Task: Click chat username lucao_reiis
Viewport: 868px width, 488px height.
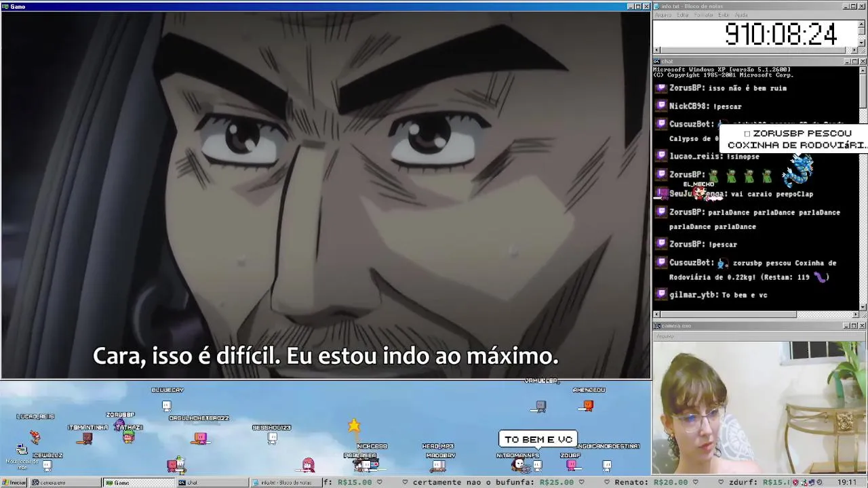Action: click(x=695, y=157)
